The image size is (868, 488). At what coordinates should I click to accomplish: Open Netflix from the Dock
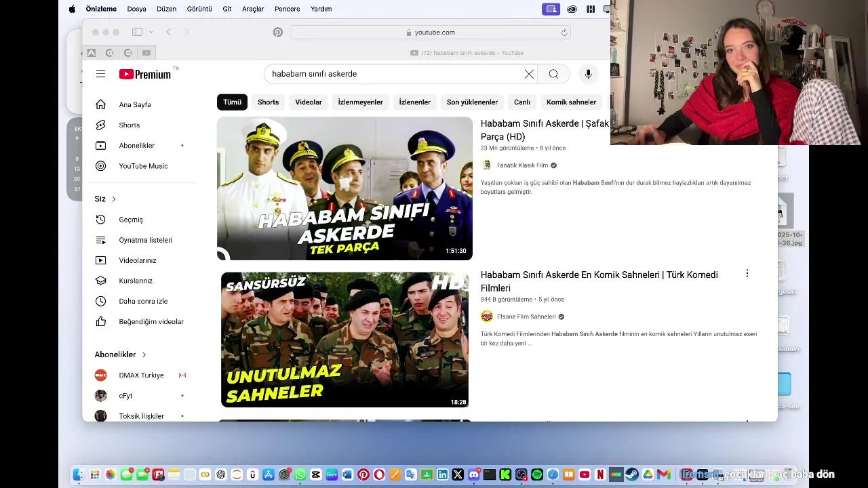[600, 474]
